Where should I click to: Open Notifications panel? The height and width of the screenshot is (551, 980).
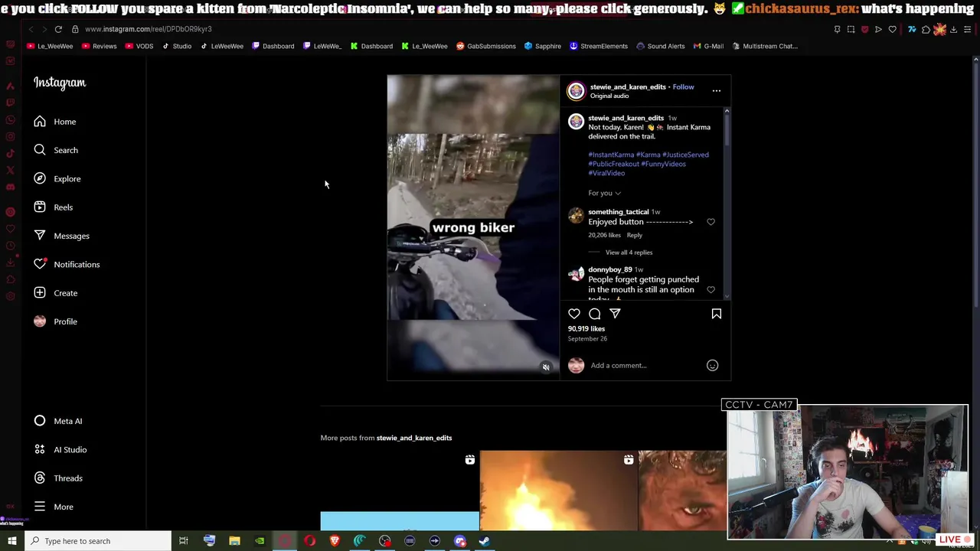tap(67, 264)
